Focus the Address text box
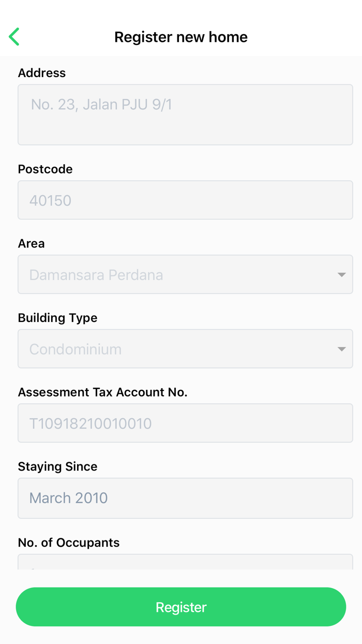The image size is (362, 644). pos(185,115)
